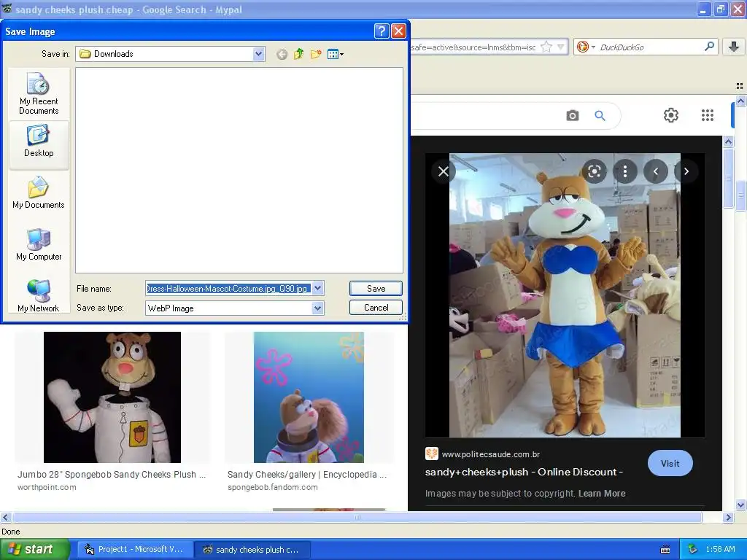
Task: Close the image preview panel
Action: pos(443,171)
